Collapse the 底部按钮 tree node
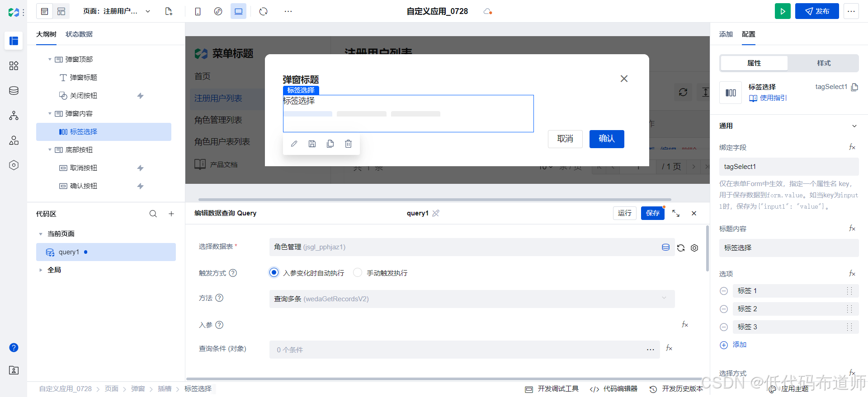The height and width of the screenshot is (397, 868). (50, 149)
